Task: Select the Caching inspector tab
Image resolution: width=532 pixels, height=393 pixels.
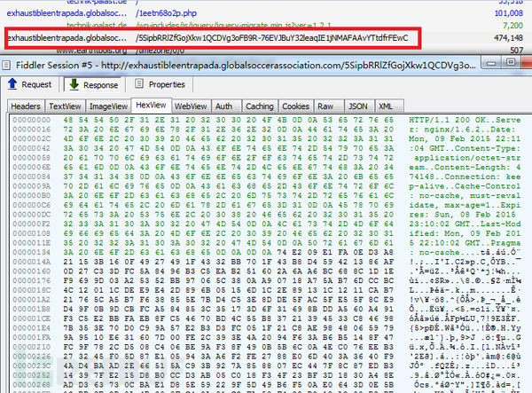Action: (x=260, y=106)
